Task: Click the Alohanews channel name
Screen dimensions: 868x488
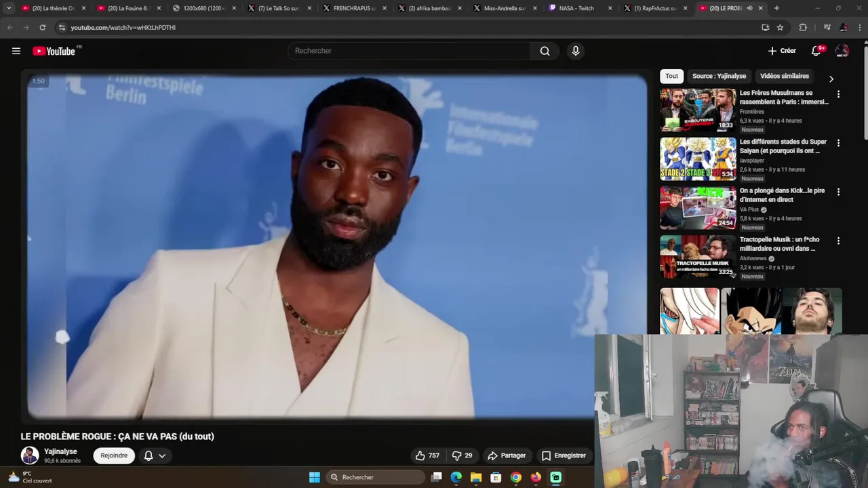Action: point(753,258)
